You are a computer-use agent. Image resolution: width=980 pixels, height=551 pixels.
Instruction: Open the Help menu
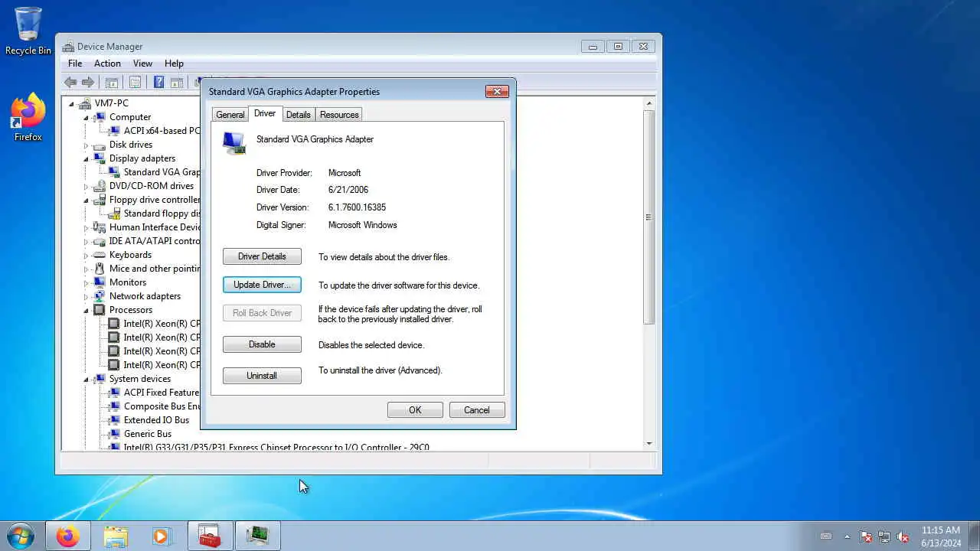pyautogui.click(x=174, y=64)
